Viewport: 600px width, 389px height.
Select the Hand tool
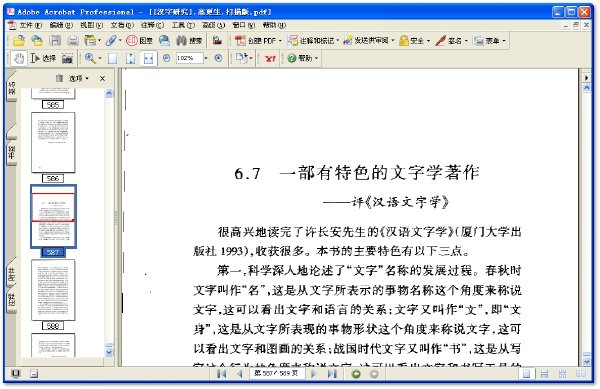(x=19, y=58)
